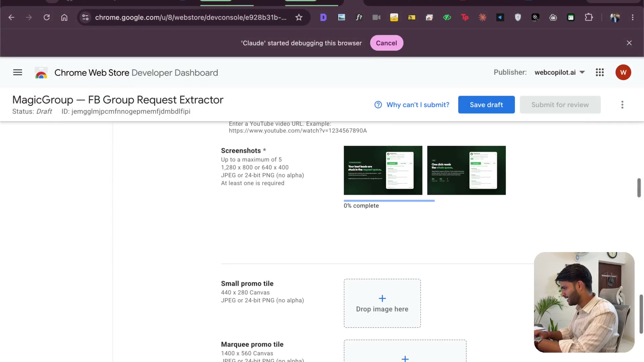
Task: Open the orange Claude starburst extension
Action: pos(482,17)
